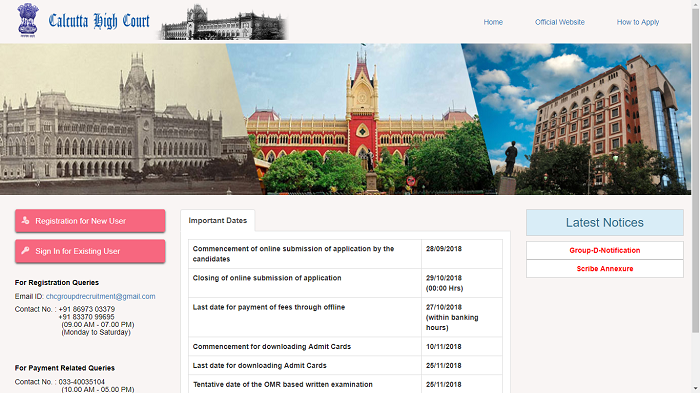Click 'Commencement of online submission' row text
Screen dimensions: 700x393
tap(293, 254)
